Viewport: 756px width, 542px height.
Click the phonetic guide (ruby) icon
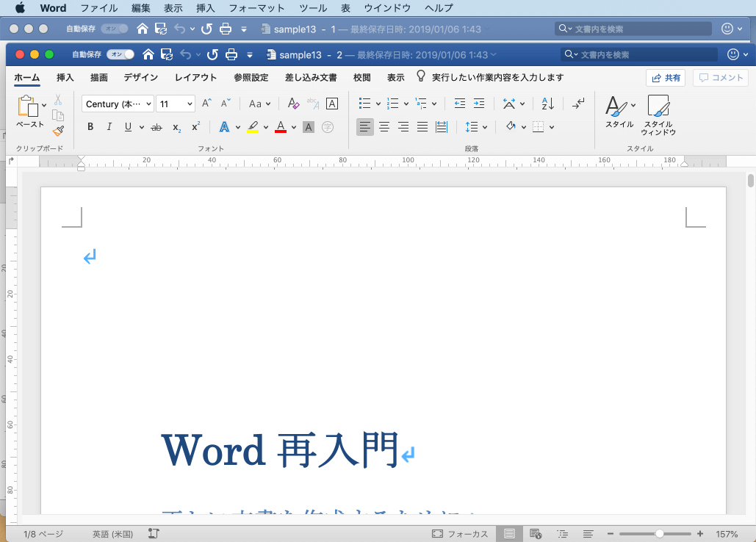(312, 103)
